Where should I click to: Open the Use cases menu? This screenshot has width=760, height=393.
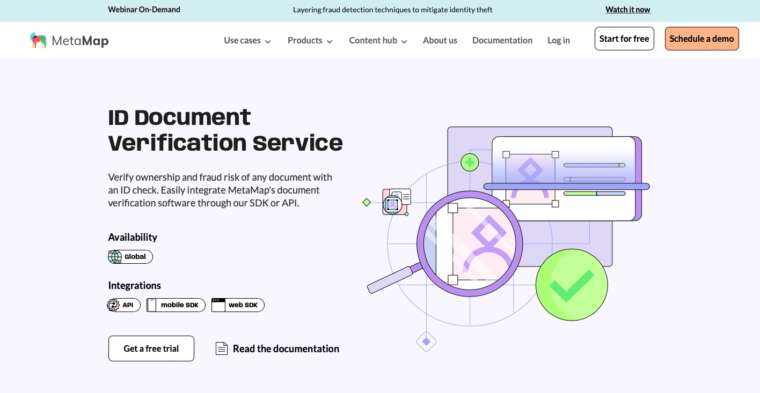[x=247, y=40]
